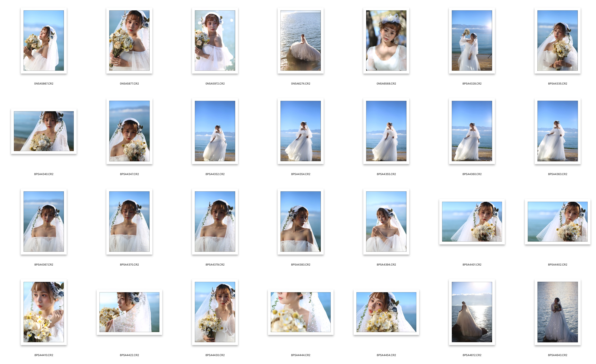The width and height of the screenshot is (596, 364).
Task: Click the filename label 8P5A4643.CR2
Action: [557, 355]
